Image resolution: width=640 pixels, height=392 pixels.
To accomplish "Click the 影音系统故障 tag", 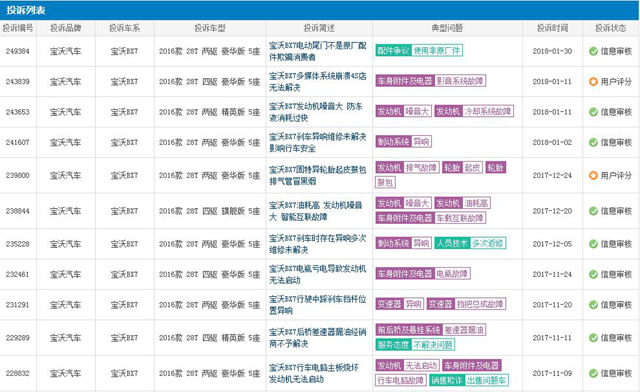I will (x=460, y=81).
